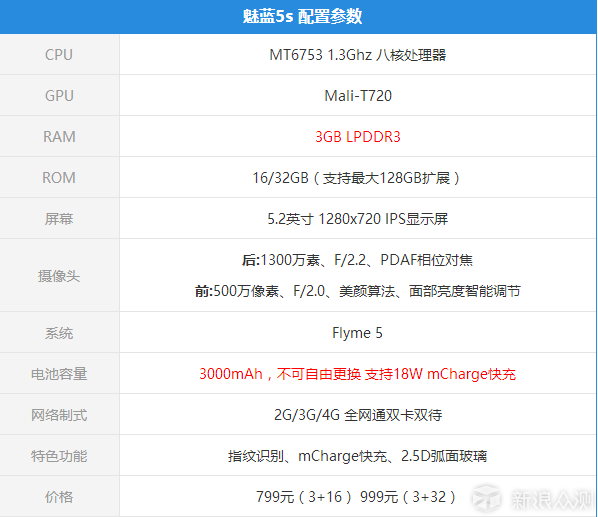Click the Mali-T720 value cell
The height and width of the screenshot is (517, 598).
coord(358,96)
